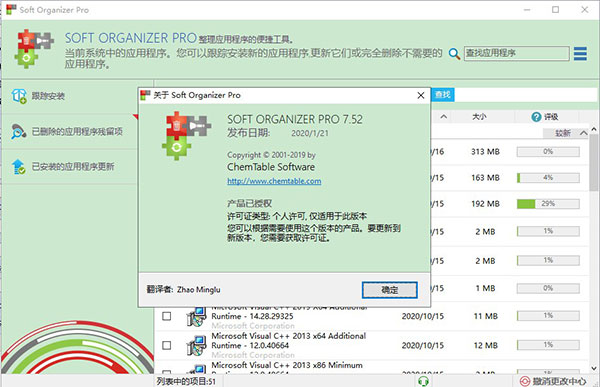Open 跟踪安装 section
The width and height of the screenshot is (600, 387).
point(70,96)
